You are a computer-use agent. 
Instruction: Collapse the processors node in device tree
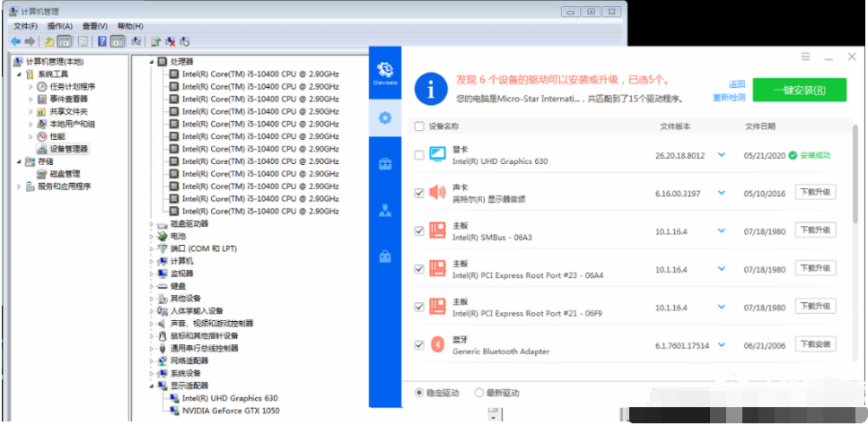click(x=151, y=61)
